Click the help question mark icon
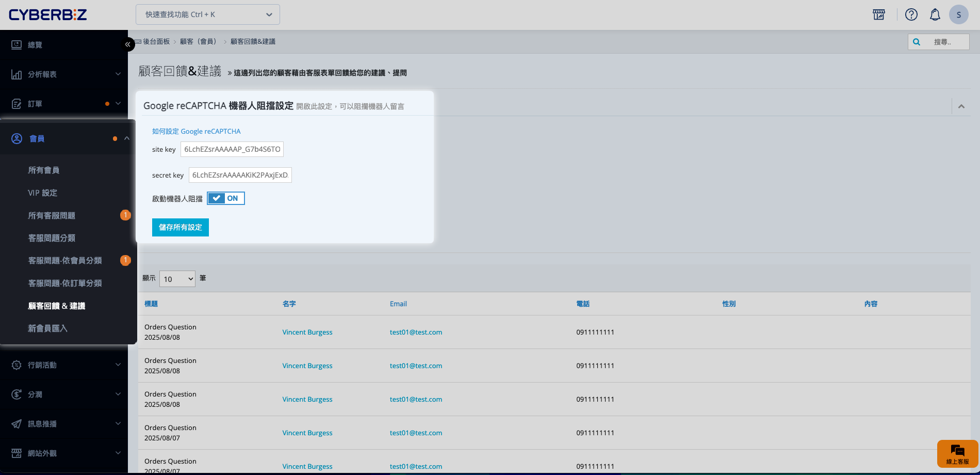Screen dimensions: 980x475 911,14
